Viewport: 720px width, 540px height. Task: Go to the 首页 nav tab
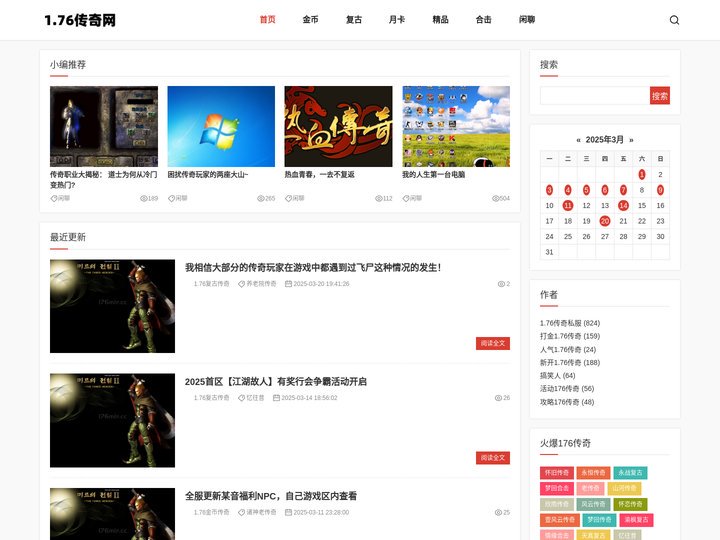pos(267,19)
